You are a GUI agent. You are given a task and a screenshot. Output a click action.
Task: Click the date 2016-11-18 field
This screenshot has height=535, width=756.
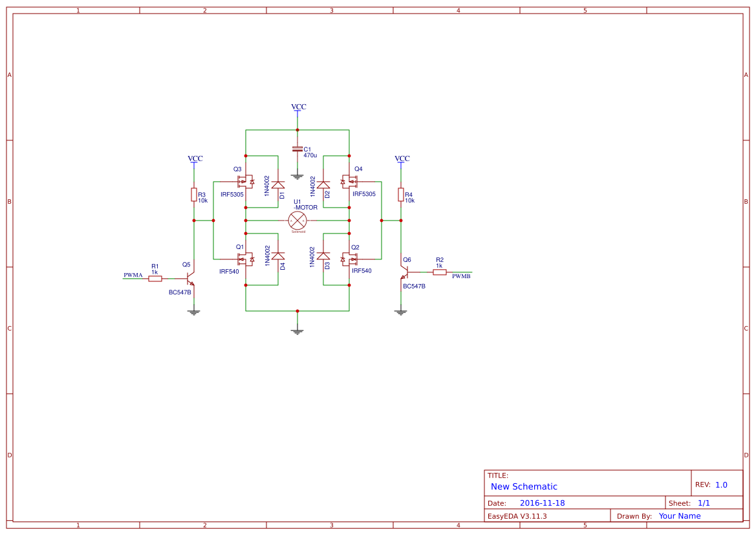pos(543,502)
